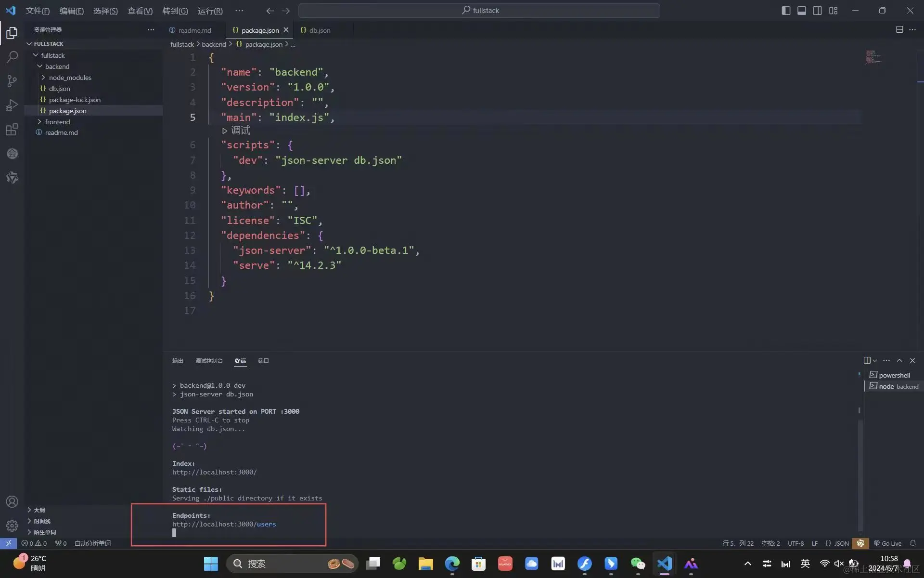Viewport: 924px width, 578px height.
Task: Open Windows Start button on taskbar
Action: coord(211,564)
